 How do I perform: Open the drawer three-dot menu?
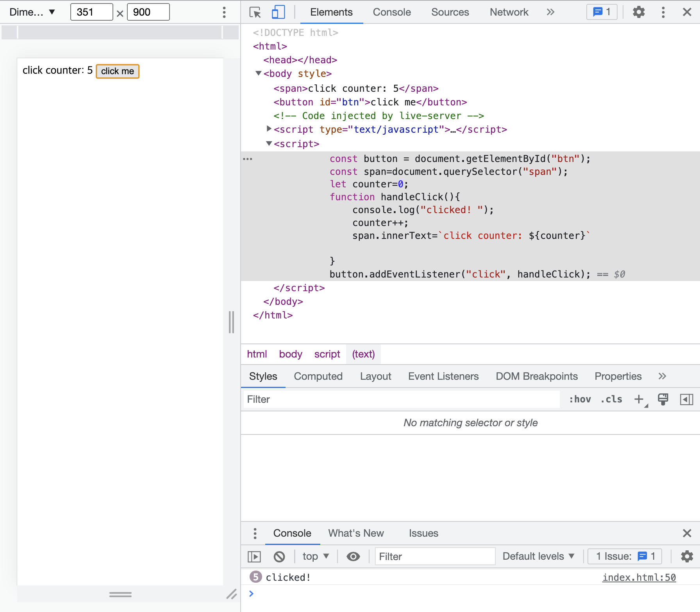click(255, 533)
